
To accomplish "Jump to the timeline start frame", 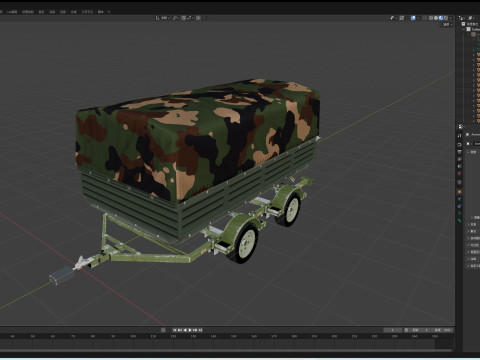I will point(175,330).
